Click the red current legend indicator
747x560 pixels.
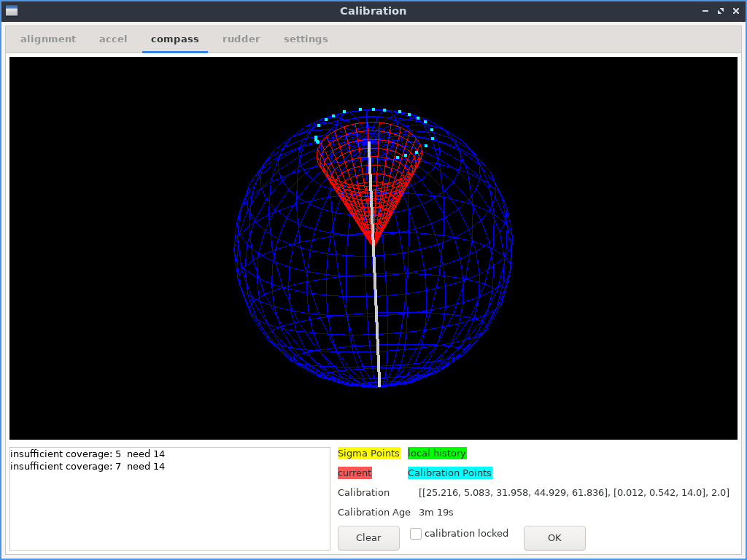click(355, 472)
